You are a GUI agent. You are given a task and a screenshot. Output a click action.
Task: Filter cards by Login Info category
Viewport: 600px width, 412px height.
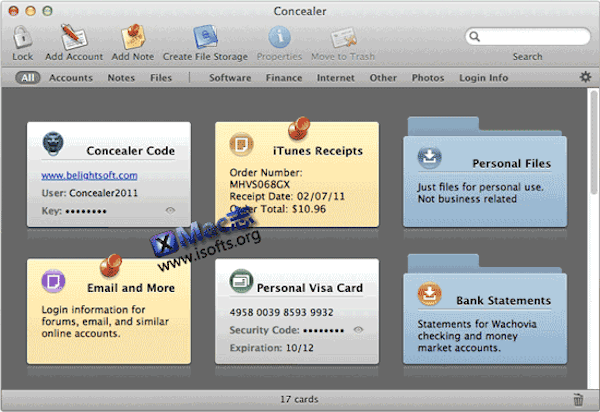point(484,78)
